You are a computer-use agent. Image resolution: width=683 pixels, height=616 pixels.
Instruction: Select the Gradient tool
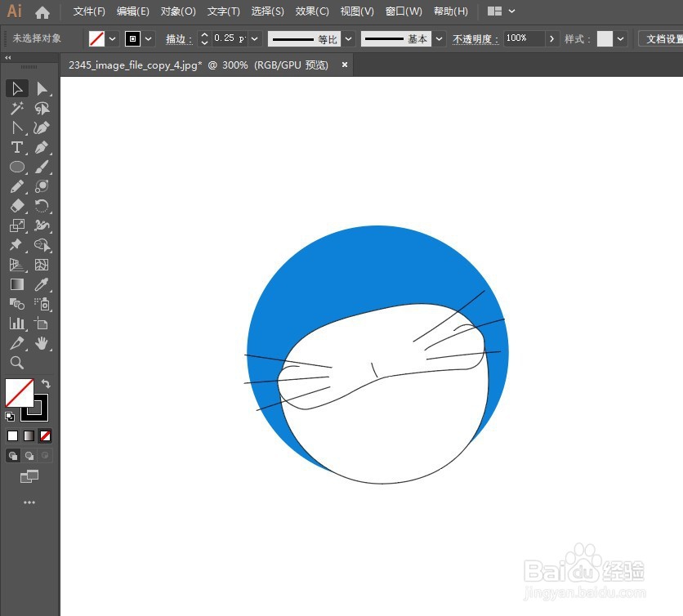(17, 284)
